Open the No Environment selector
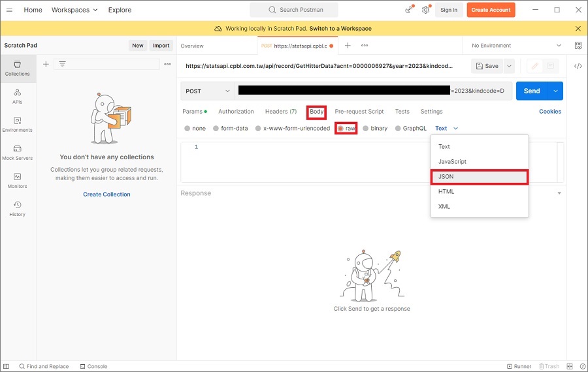The height and width of the screenshot is (372, 588). point(516,46)
